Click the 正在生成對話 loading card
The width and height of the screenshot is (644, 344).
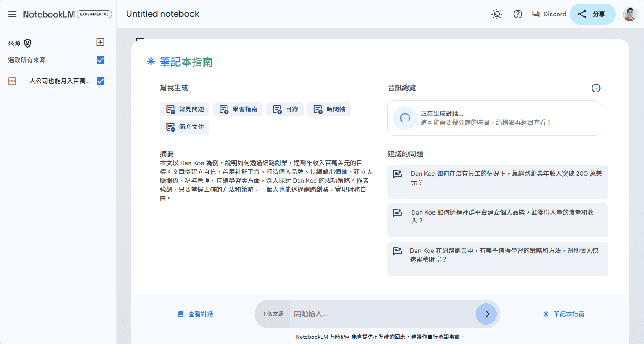point(494,118)
